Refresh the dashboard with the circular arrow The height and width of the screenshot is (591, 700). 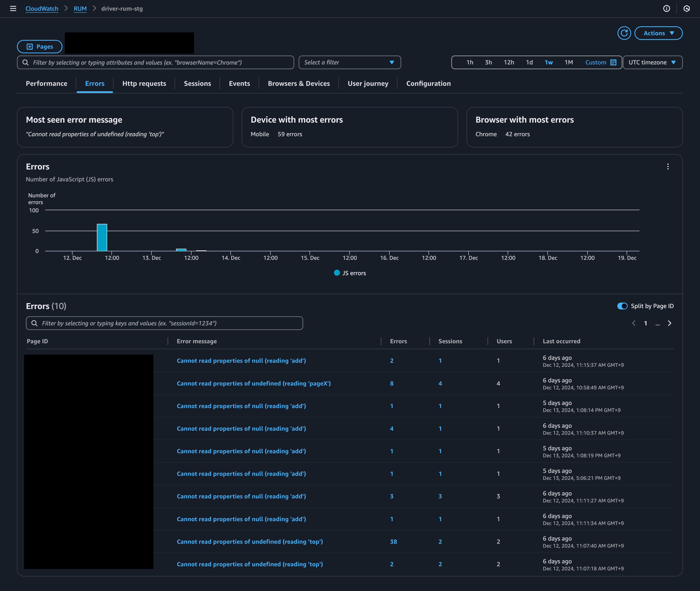(624, 33)
